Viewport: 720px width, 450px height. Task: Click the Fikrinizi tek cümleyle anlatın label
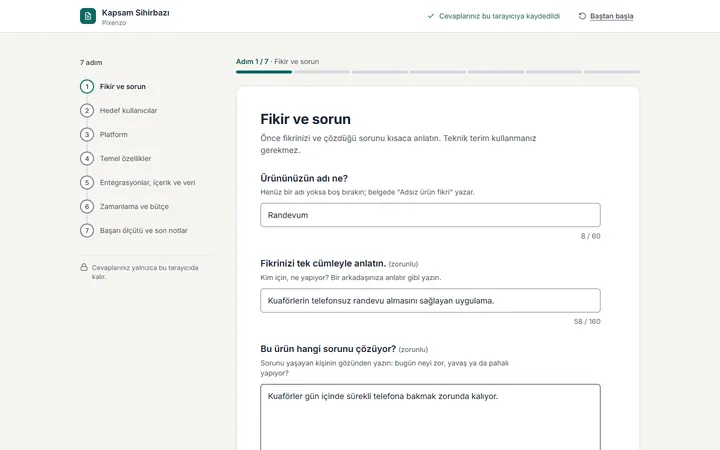(x=323, y=264)
